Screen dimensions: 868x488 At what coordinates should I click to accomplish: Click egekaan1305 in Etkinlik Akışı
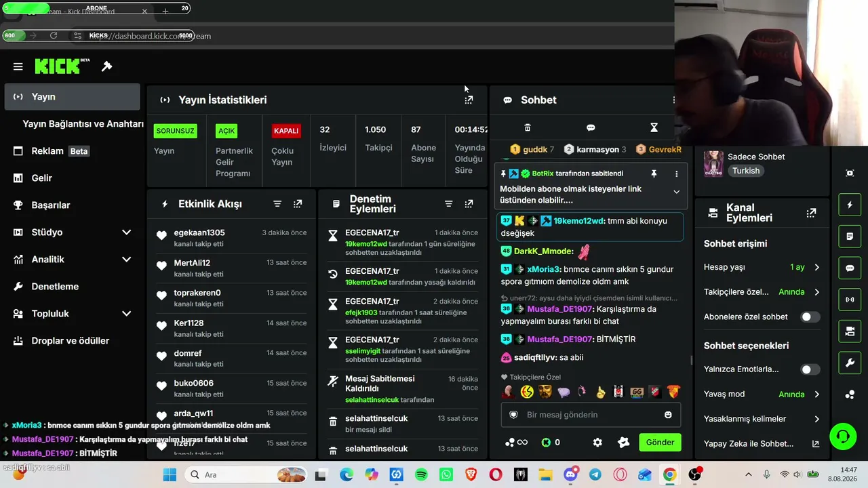point(199,233)
